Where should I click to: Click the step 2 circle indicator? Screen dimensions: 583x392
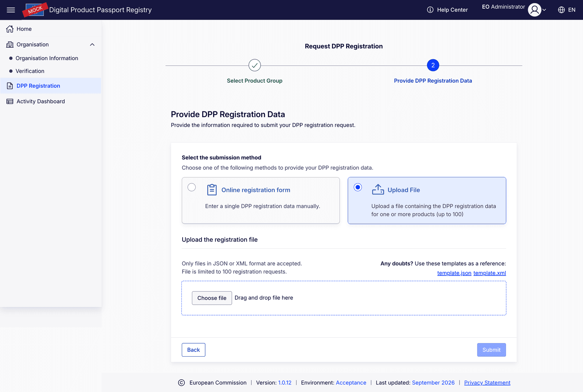[433, 66]
